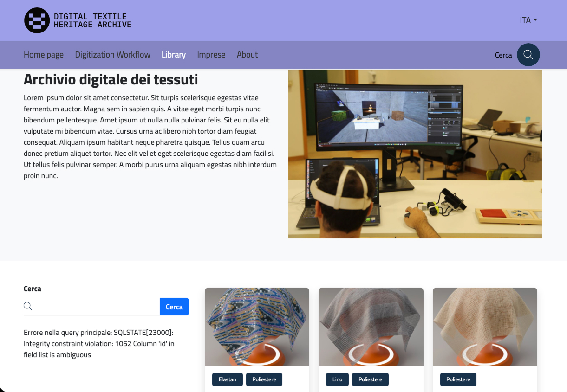Navigate to Imprese section
The width and height of the screenshot is (567, 392).
click(211, 55)
